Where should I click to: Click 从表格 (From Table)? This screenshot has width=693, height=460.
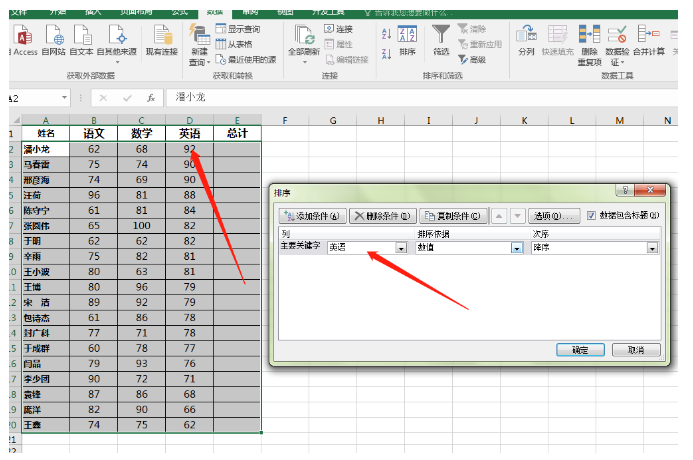[234, 44]
